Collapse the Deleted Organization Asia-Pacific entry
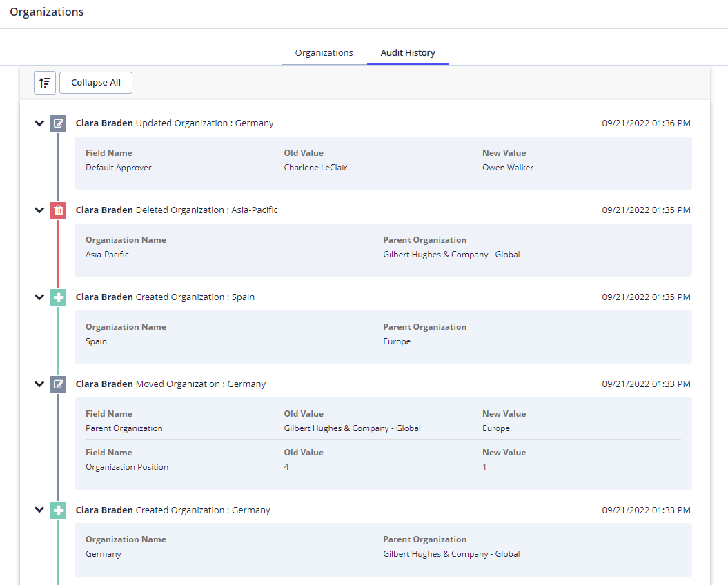 39,210
